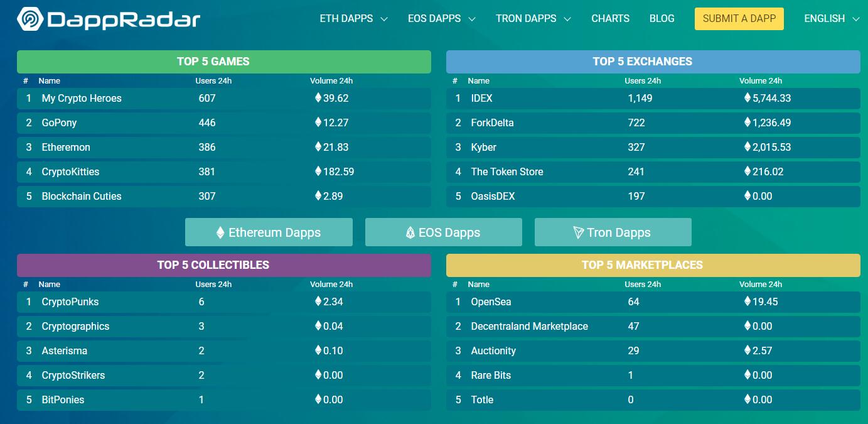Screen dimensions: 868x424
Task: Open the CryptoStrikers collectible entry
Action: (224, 376)
